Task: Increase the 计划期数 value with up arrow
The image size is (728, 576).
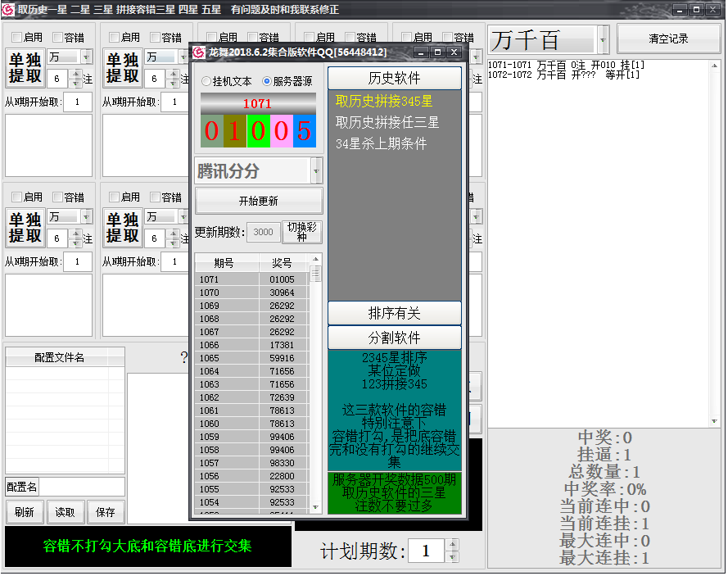Action: coord(454,545)
